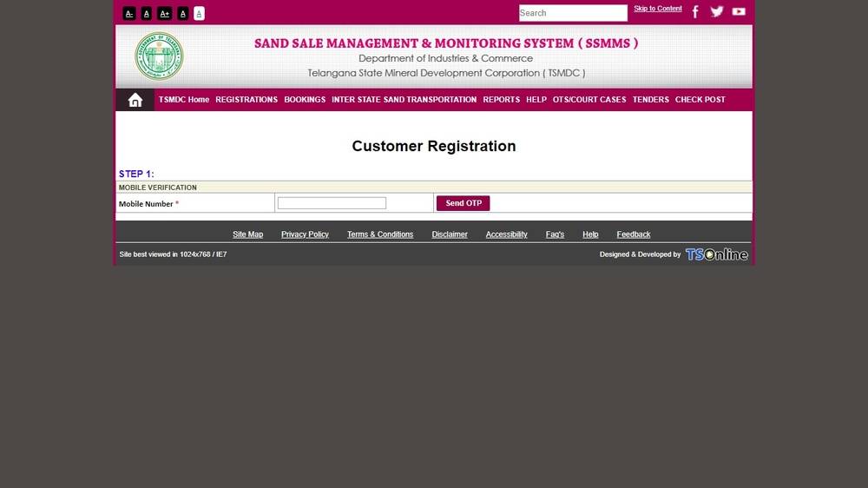Open the Twitter bird icon
868x488 pixels.
[717, 11]
